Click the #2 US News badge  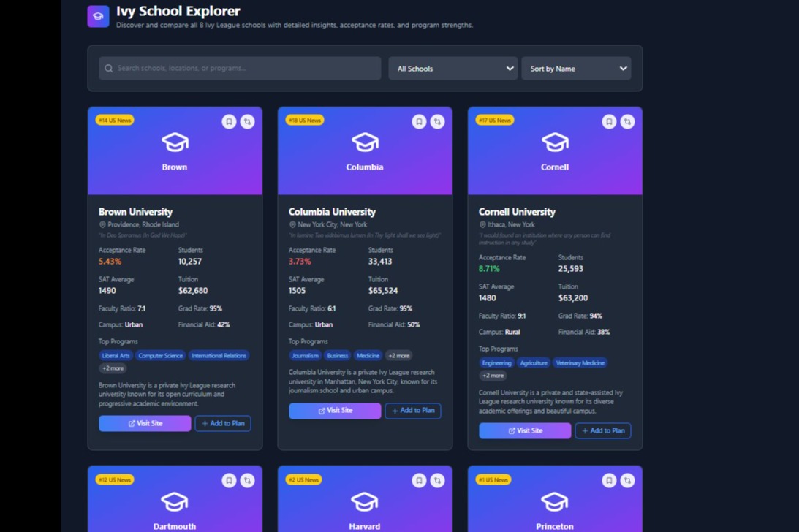pyautogui.click(x=303, y=479)
